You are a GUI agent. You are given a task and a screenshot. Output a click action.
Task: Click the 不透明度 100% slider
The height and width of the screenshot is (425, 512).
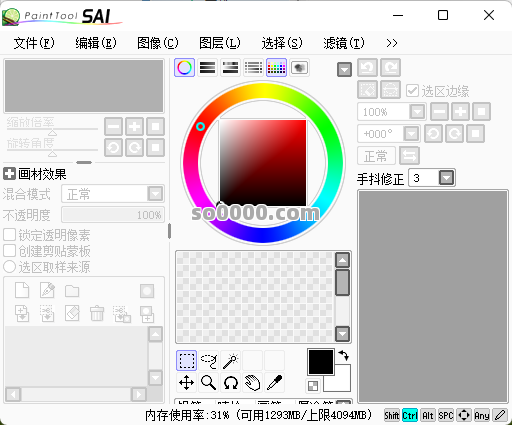pyautogui.click(x=113, y=215)
